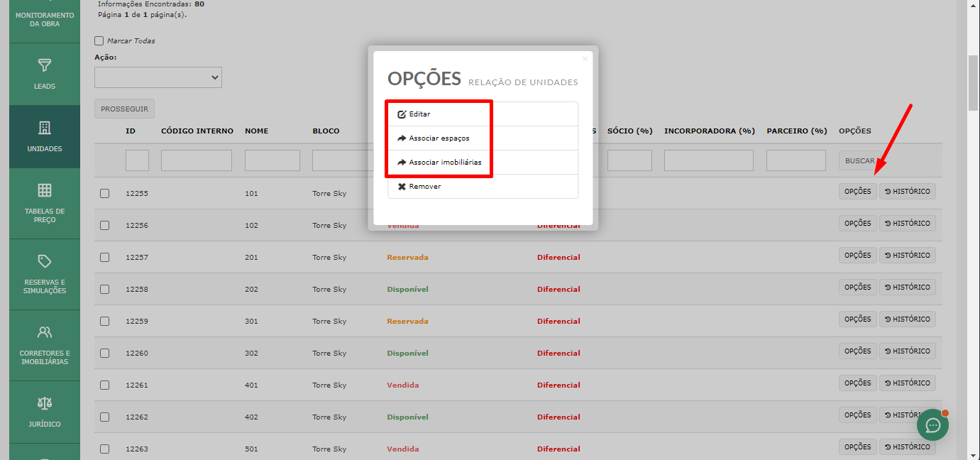Open the Leads funnel icon in sidebar
Viewport: 980px width, 460px height.
click(x=45, y=66)
